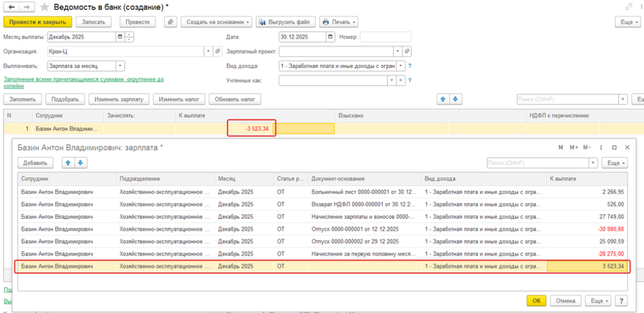Click the M memory button in the dialog

(x=560, y=147)
